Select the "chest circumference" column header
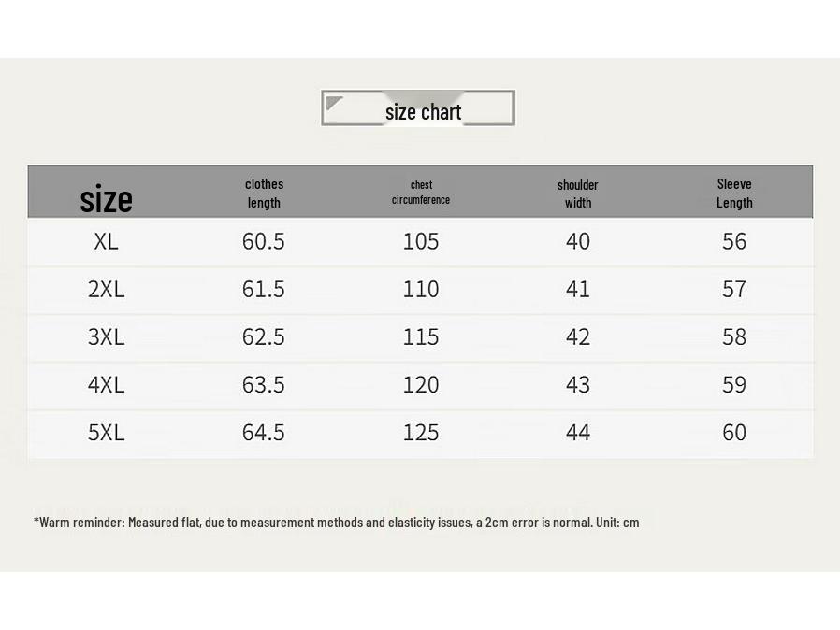 [x=421, y=193]
